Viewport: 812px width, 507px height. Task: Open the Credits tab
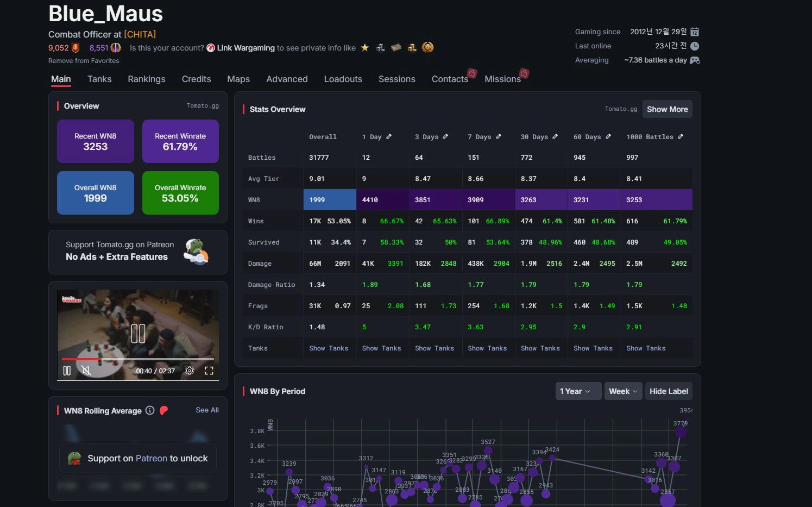coord(196,79)
